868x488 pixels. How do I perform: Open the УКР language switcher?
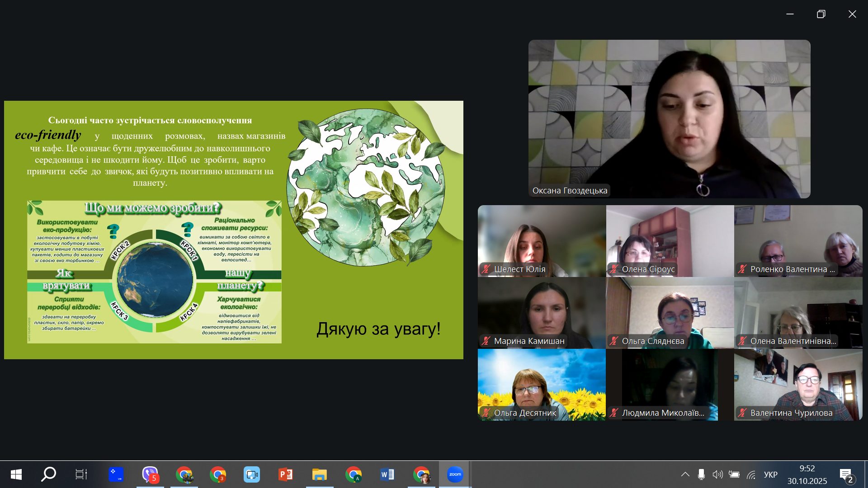pos(770,474)
